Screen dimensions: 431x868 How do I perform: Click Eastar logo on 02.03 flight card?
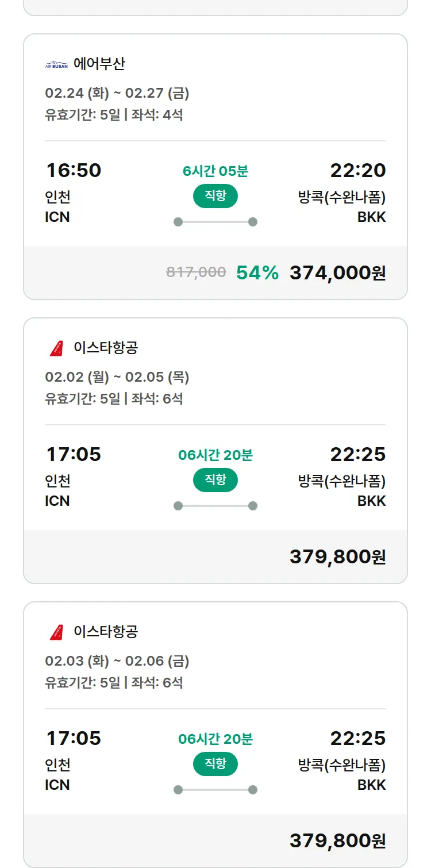click(56, 632)
